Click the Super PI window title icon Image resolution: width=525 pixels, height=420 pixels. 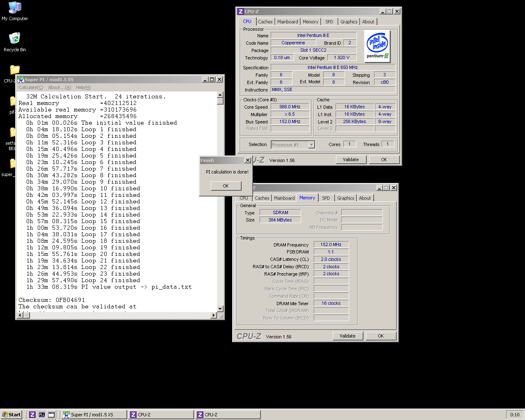(x=21, y=80)
